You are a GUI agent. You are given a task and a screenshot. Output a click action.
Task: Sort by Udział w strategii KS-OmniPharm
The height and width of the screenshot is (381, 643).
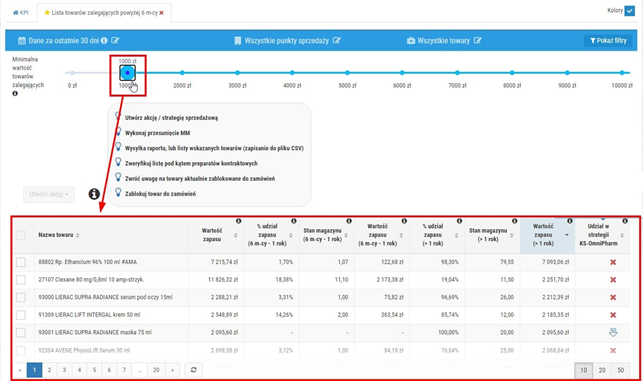point(622,235)
